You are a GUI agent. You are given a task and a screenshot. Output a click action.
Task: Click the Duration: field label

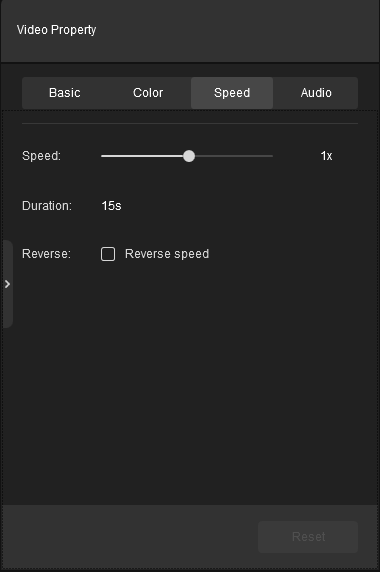(x=47, y=206)
